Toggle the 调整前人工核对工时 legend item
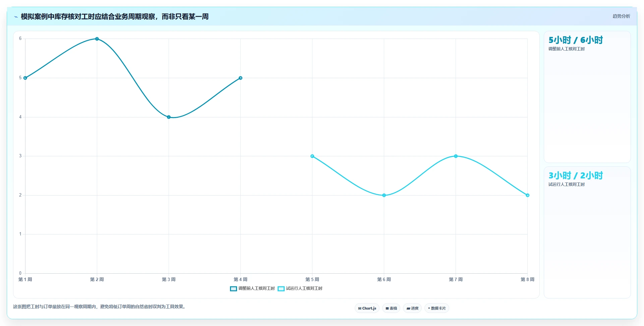Viewport: 644px width, 326px height. tap(252, 288)
